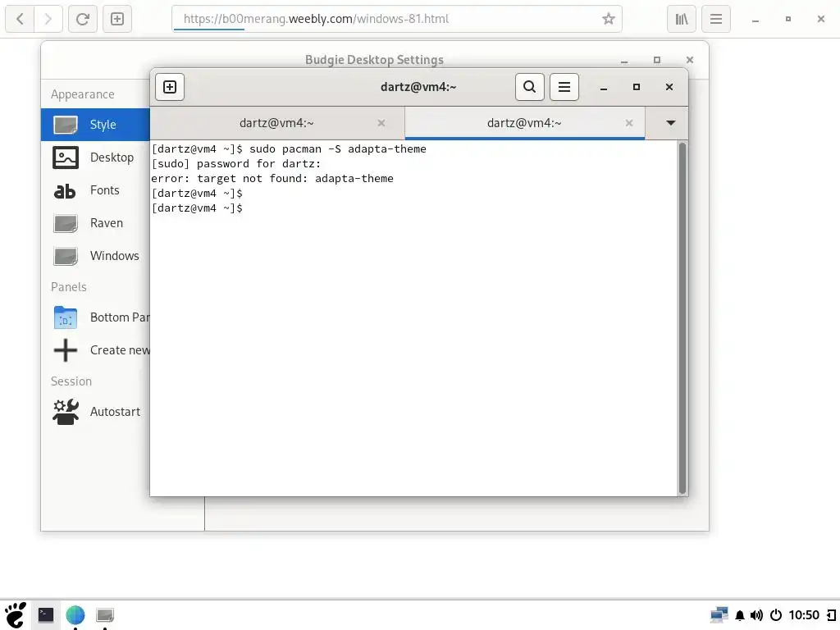Switch to first dartz@vm4 terminal tab
The width and height of the screenshot is (840, 630).
(x=277, y=123)
